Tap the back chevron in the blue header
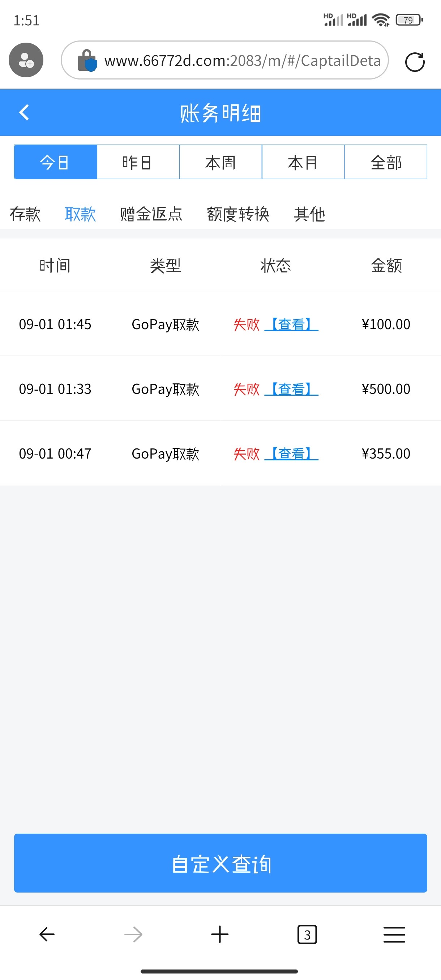Viewport: 441px width, 980px height. pyautogui.click(x=24, y=113)
